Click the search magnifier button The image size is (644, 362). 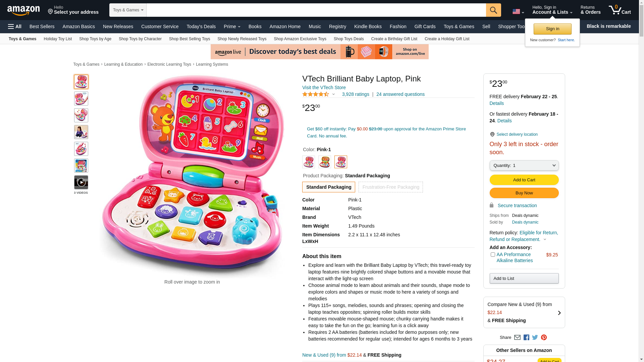point(493,10)
